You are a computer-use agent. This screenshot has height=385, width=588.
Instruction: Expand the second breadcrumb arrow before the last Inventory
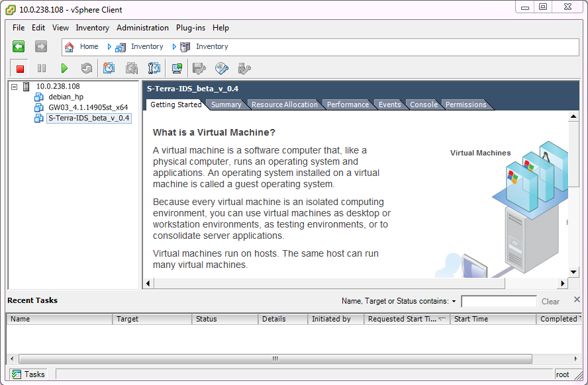point(174,47)
